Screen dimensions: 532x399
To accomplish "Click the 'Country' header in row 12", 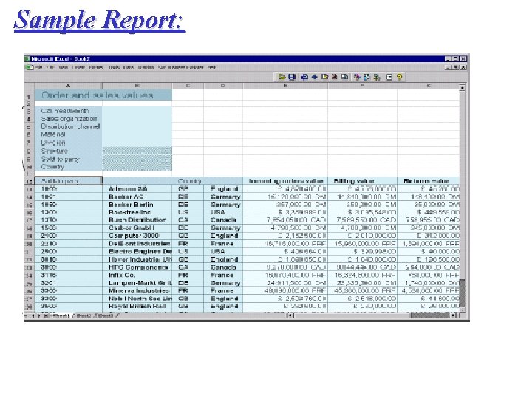I will click(x=190, y=181).
